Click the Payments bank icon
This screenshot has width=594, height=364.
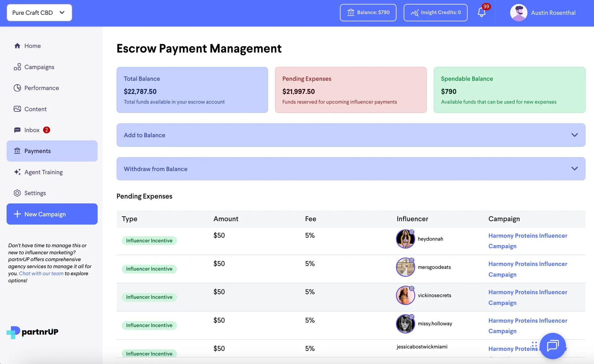point(17,151)
